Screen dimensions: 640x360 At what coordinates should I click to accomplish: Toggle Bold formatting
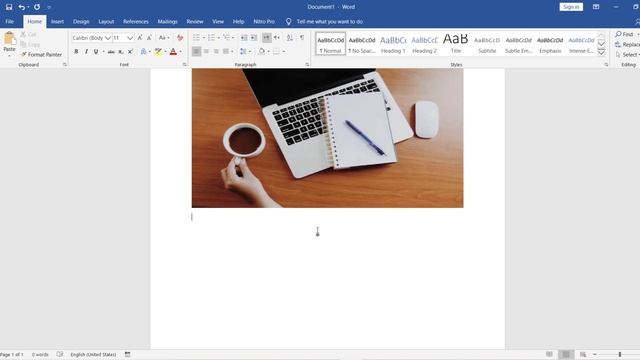coord(76,51)
